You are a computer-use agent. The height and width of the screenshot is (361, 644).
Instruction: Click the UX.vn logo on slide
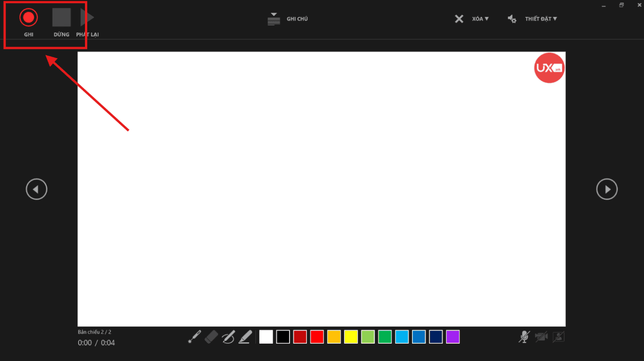(549, 68)
